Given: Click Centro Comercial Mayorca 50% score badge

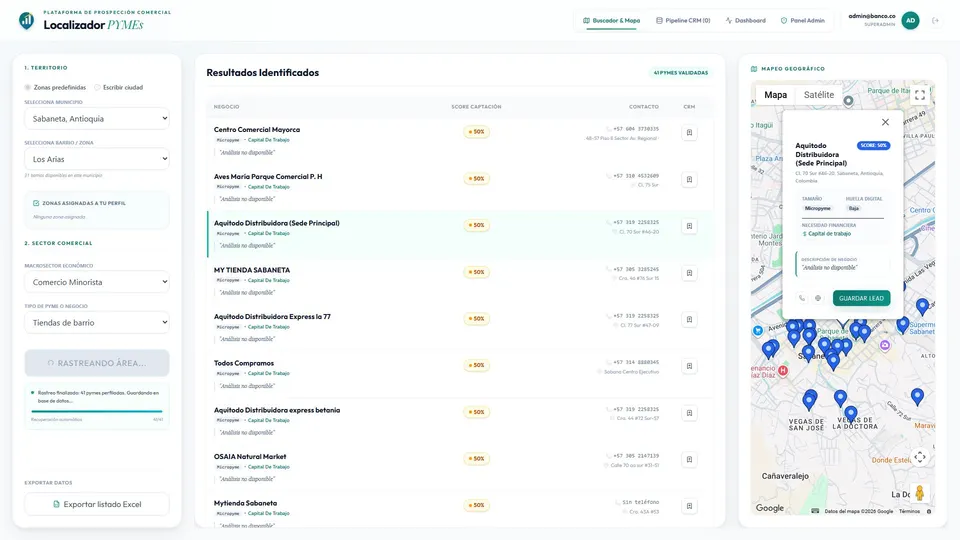Looking at the screenshot, I should click(x=476, y=132).
